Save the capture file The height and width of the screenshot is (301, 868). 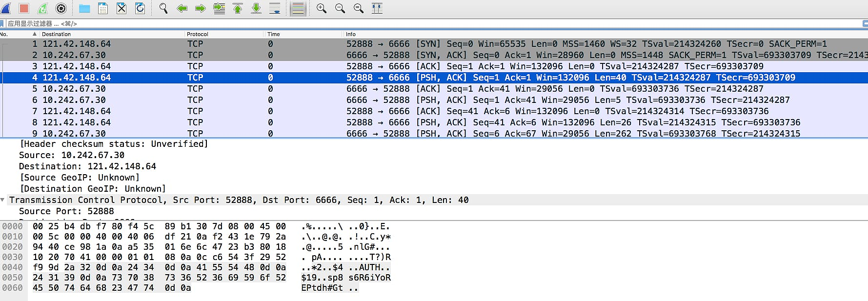pyautogui.click(x=103, y=8)
